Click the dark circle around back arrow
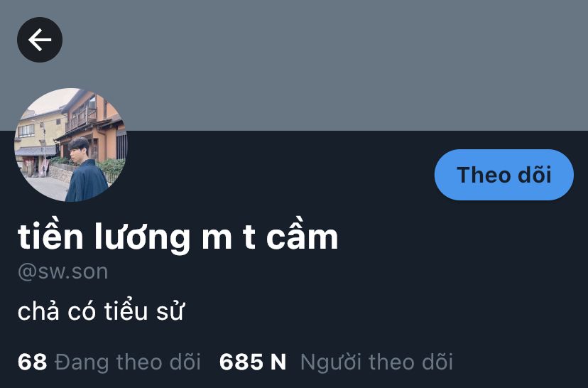Screen dimensions: 588x388 40,40
